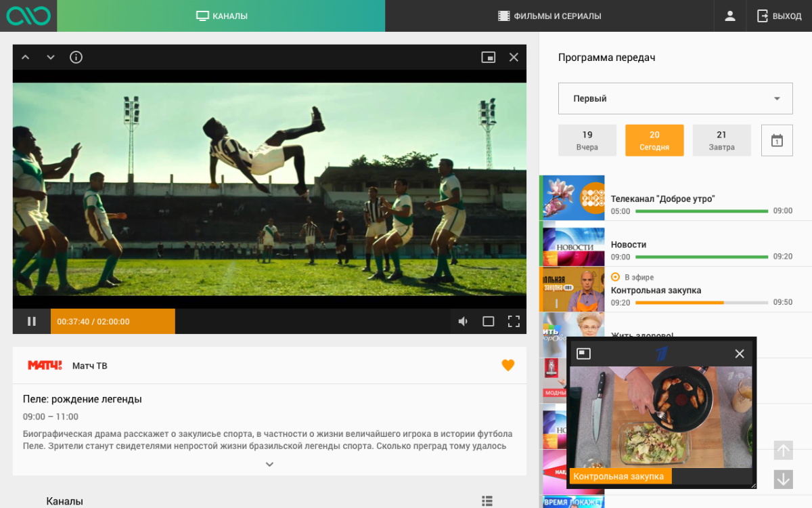Seek using the orange playback progress bar

coord(113,322)
